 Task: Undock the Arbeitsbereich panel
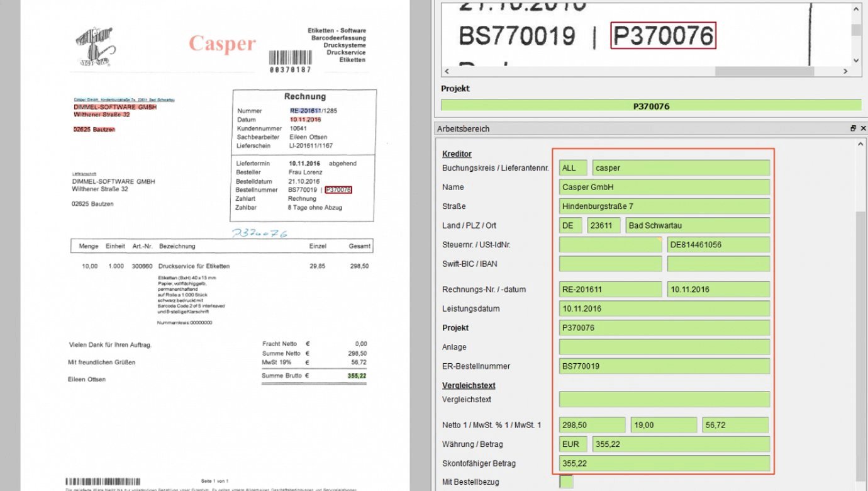[853, 128]
